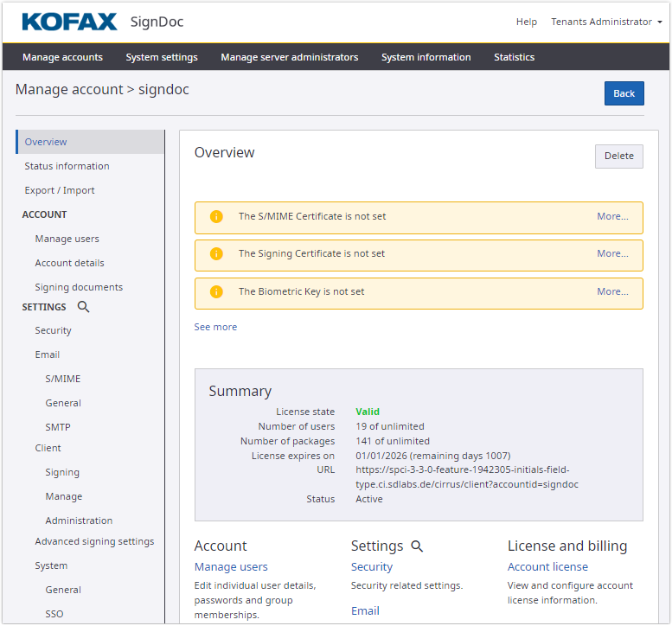
Task: Open Manage server administrators in the top bar
Action: (x=289, y=58)
